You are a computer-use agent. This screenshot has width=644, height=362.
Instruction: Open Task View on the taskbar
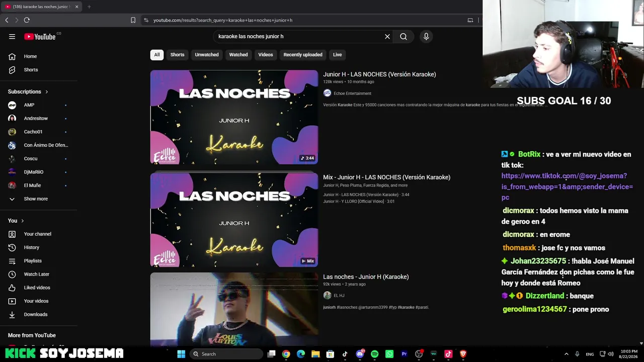(271, 354)
